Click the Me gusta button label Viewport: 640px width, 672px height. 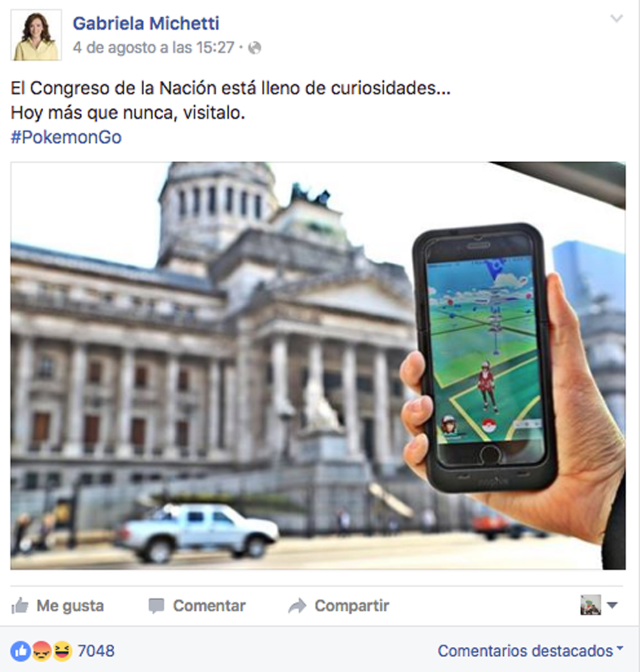point(70,606)
